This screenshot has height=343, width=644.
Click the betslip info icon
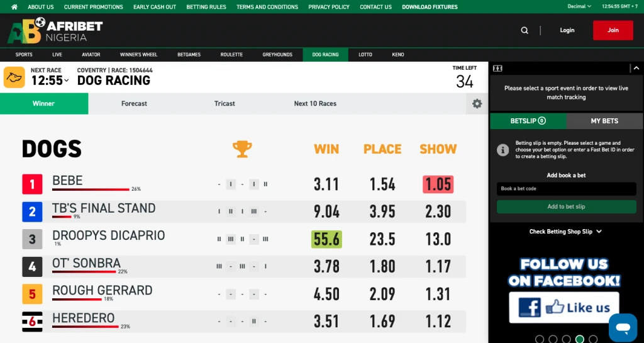tap(502, 150)
